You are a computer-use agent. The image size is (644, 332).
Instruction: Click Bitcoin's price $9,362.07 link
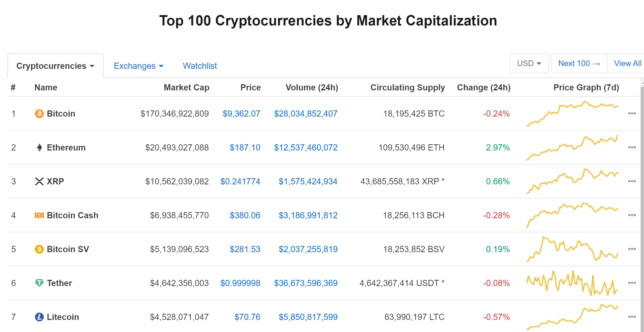(x=241, y=113)
